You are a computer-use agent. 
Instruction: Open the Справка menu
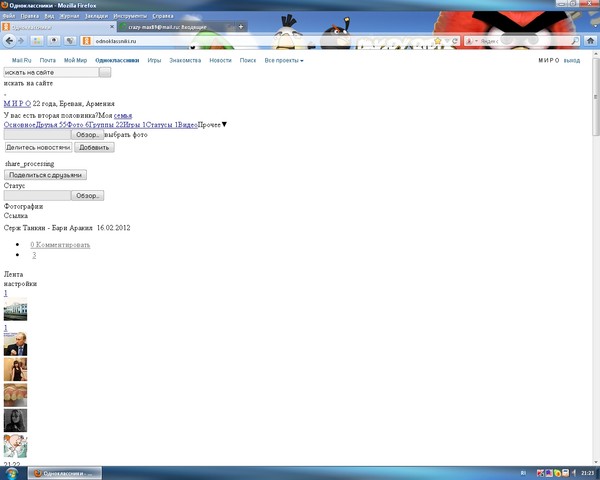[x=163, y=16]
